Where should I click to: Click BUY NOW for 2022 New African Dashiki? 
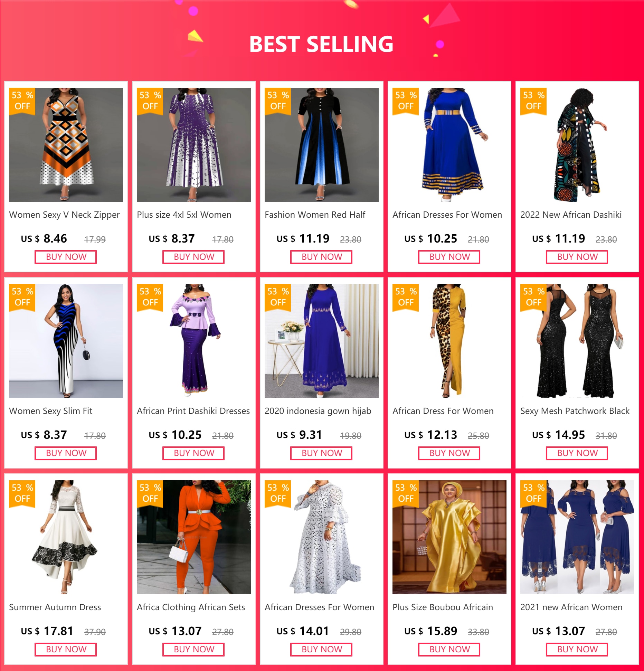(577, 257)
